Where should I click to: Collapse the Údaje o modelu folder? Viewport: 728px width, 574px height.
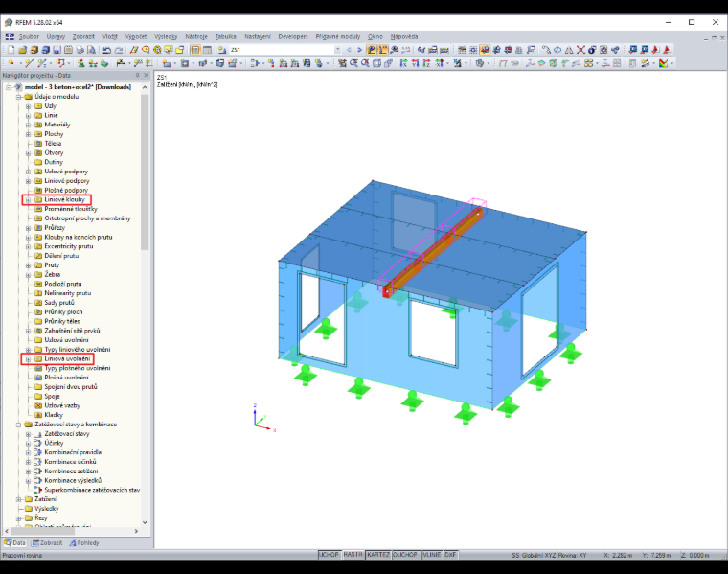point(18,97)
